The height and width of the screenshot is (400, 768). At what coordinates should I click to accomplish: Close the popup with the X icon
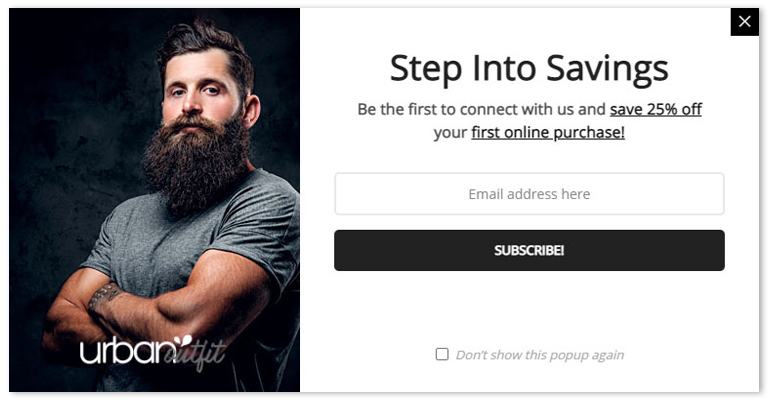744,21
